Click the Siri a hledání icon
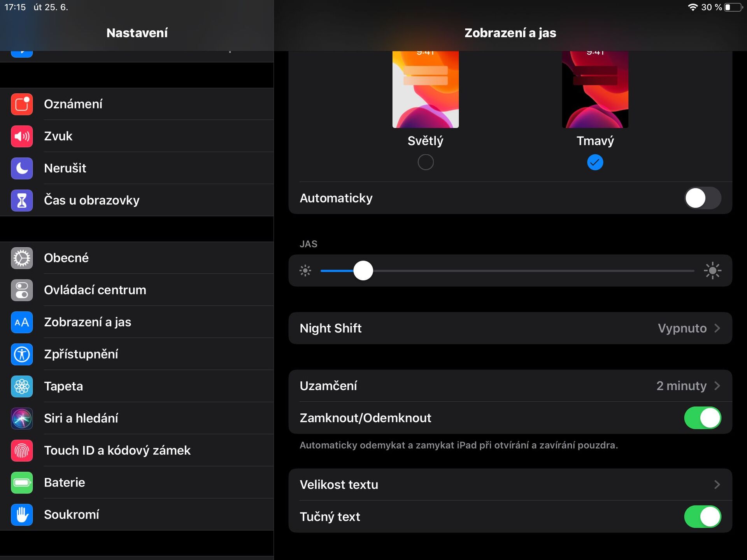 [x=22, y=418]
